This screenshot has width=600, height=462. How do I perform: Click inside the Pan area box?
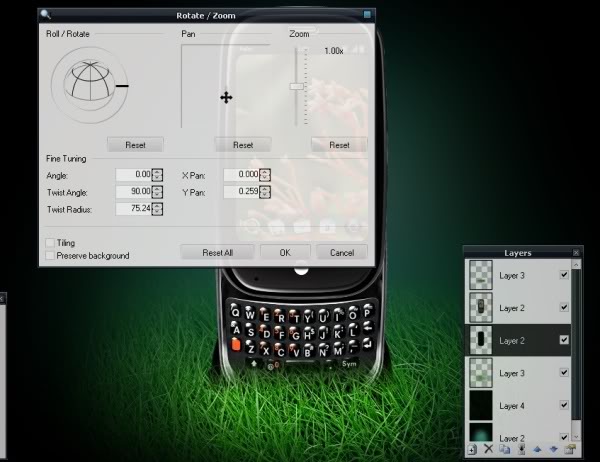tap(226, 86)
